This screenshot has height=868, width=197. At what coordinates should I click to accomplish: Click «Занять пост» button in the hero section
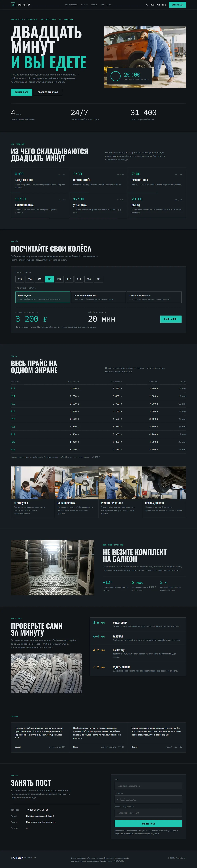22,92
